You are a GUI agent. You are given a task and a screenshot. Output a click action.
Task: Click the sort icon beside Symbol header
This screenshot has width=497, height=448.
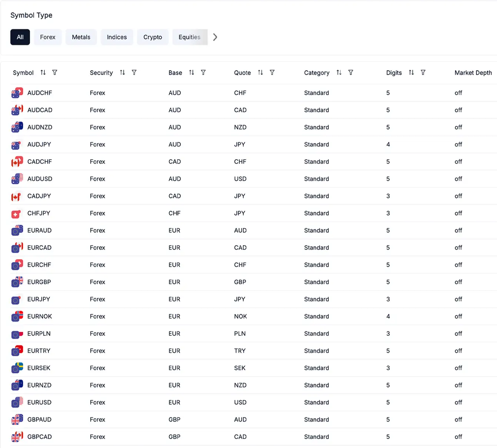tap(43, 73)
